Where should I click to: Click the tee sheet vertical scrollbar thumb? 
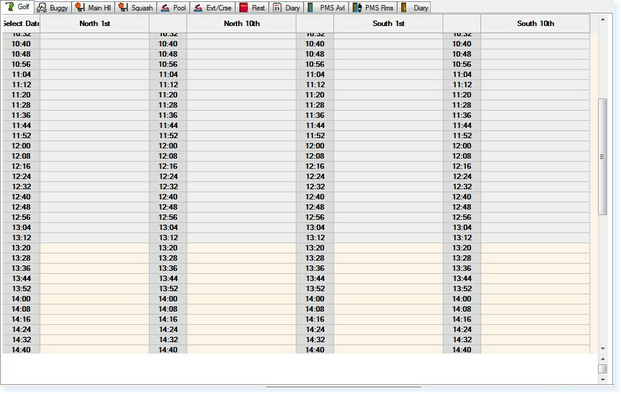(602, 156)
